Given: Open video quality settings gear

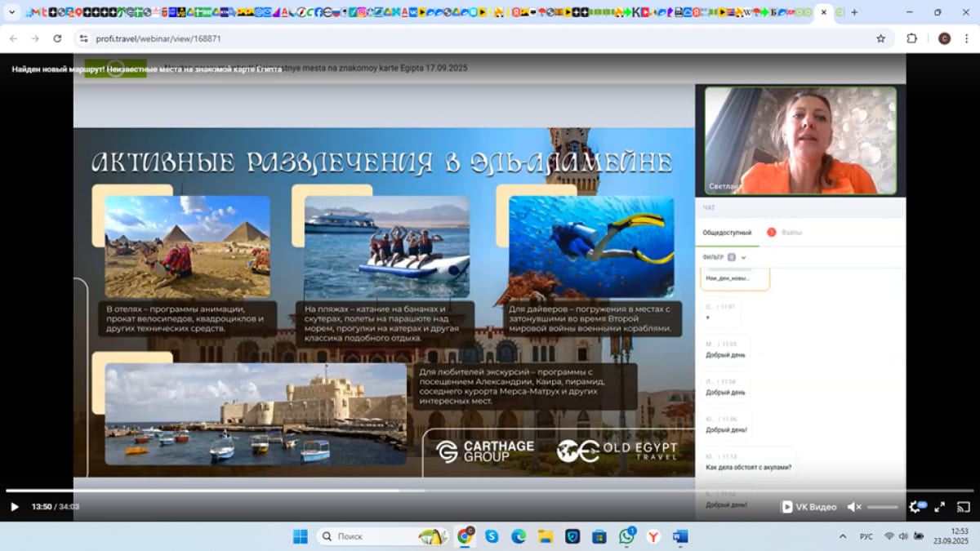Looking at the screenshot, I should [915, 507].
